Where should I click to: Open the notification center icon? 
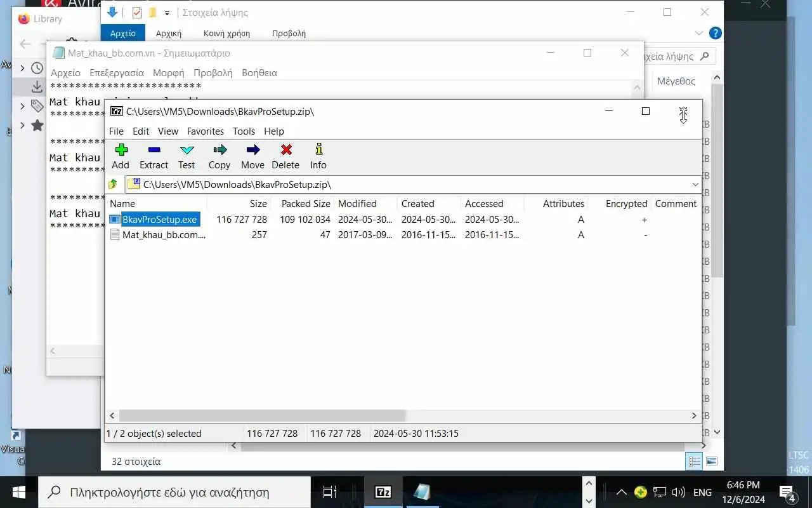coord(787,492)
